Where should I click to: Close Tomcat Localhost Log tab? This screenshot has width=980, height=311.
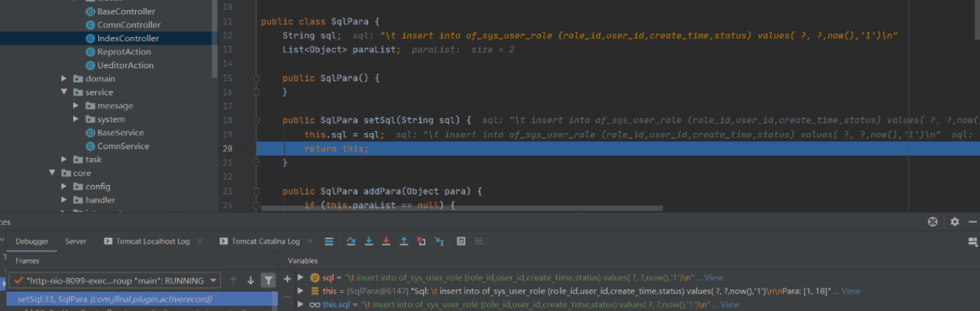(x=201, y=241)
